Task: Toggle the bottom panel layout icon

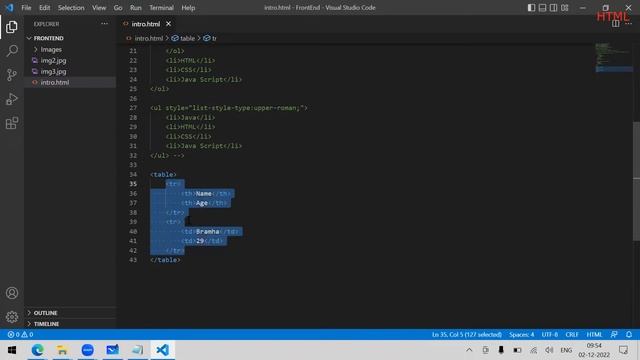Action: click(542, 8)
